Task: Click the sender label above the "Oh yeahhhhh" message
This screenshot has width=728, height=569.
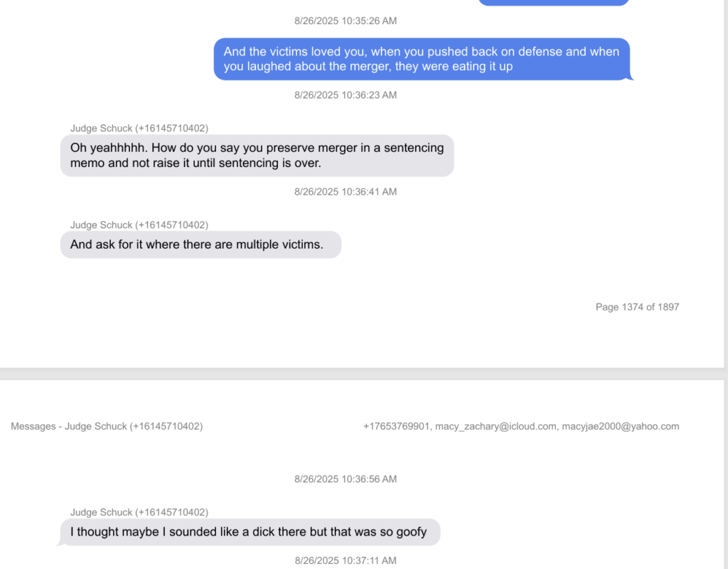Action: pos(139,129)
